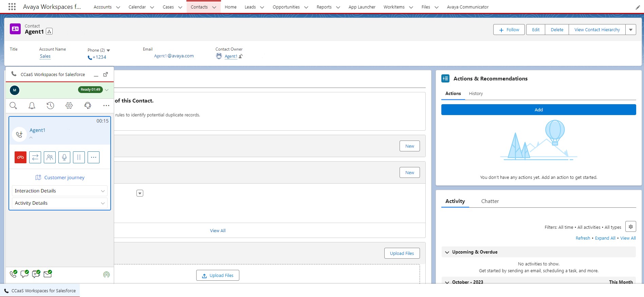Pop out the CCaaS Workspaces panel
This screenshot has height=297, width=644.
coord(106,74)
